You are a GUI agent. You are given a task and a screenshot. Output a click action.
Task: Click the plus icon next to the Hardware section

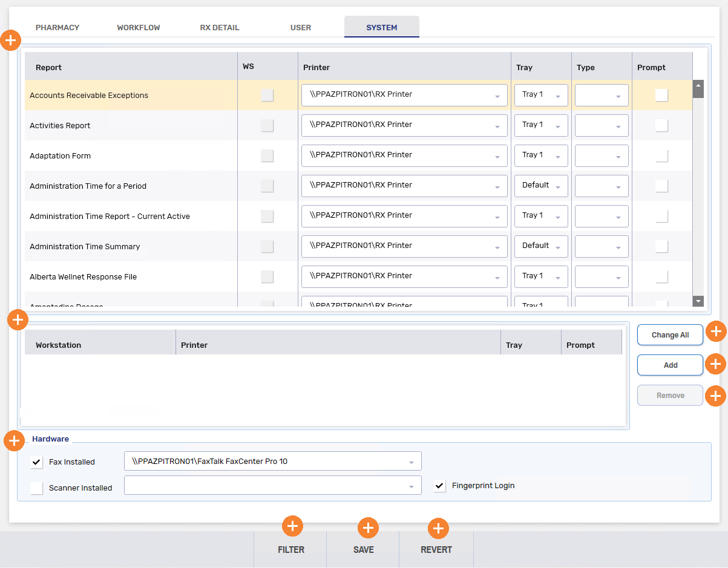tap(14, 441)
